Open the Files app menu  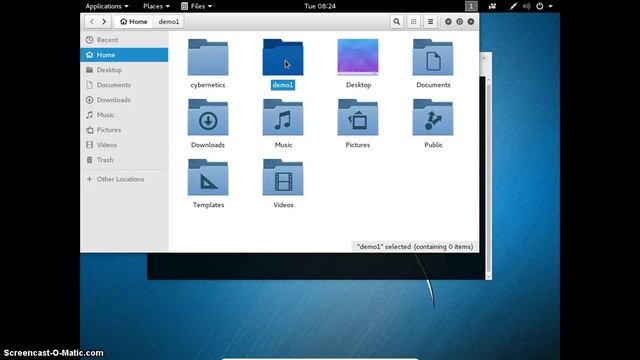[x=197, y=6]
